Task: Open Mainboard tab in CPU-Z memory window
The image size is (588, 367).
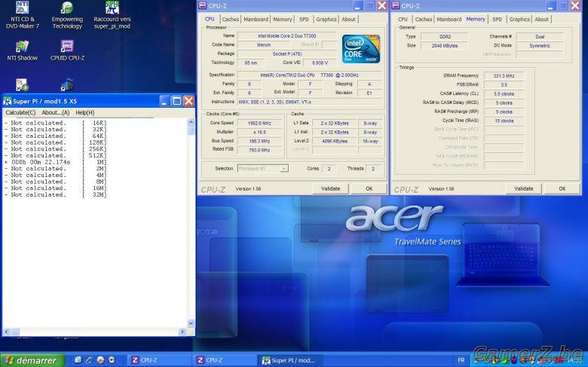Action: pos(449,19)
